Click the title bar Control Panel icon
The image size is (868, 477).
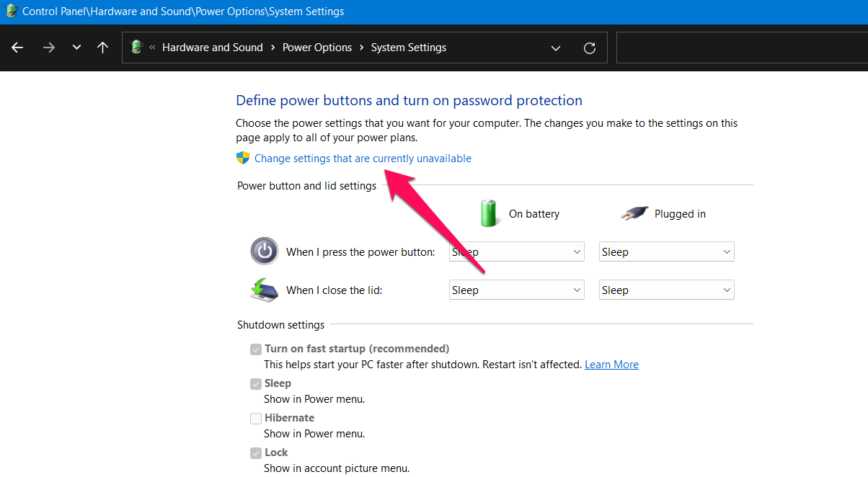click(x=11, y=11)
